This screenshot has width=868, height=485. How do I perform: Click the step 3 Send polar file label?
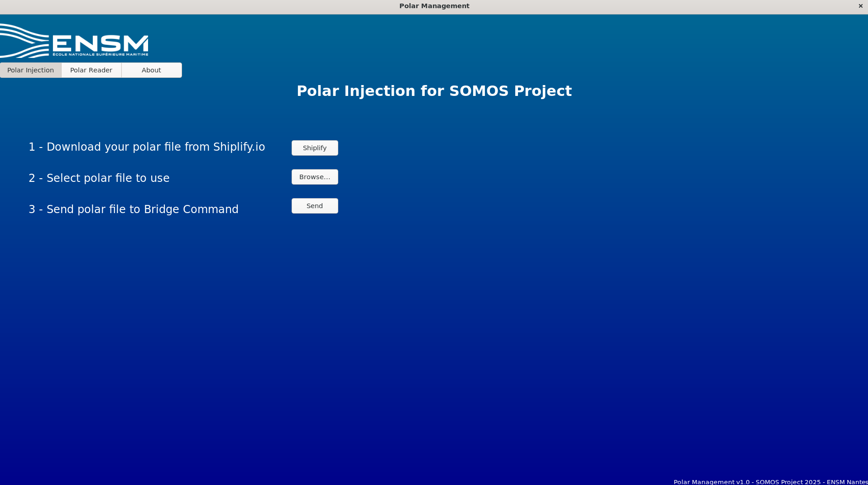tap(133, 209)
